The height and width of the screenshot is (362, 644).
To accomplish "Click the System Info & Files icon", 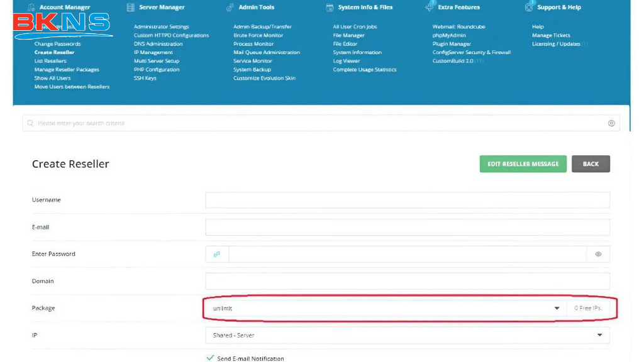I will (x=330, y=8).
